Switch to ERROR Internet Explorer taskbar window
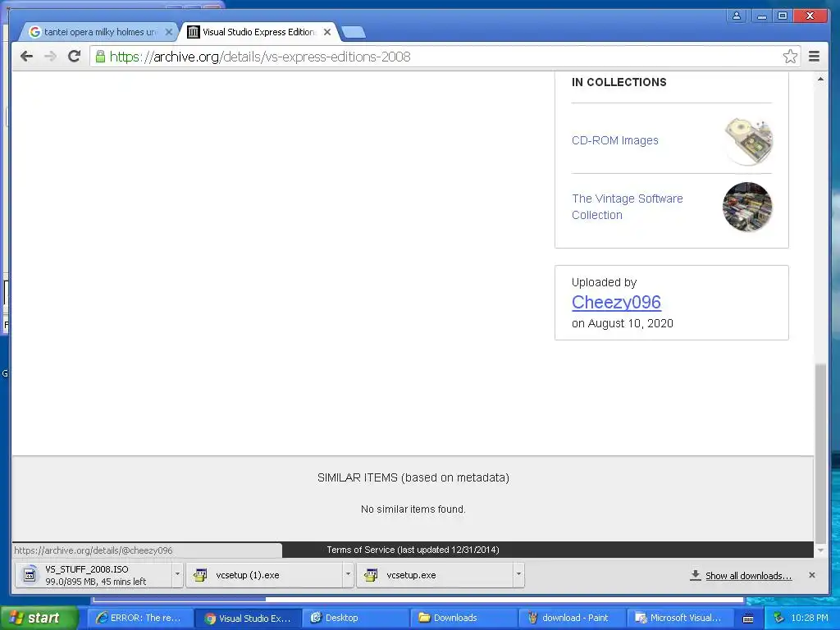This screenshot has height=630, width=840. click(x=139, y=619)
